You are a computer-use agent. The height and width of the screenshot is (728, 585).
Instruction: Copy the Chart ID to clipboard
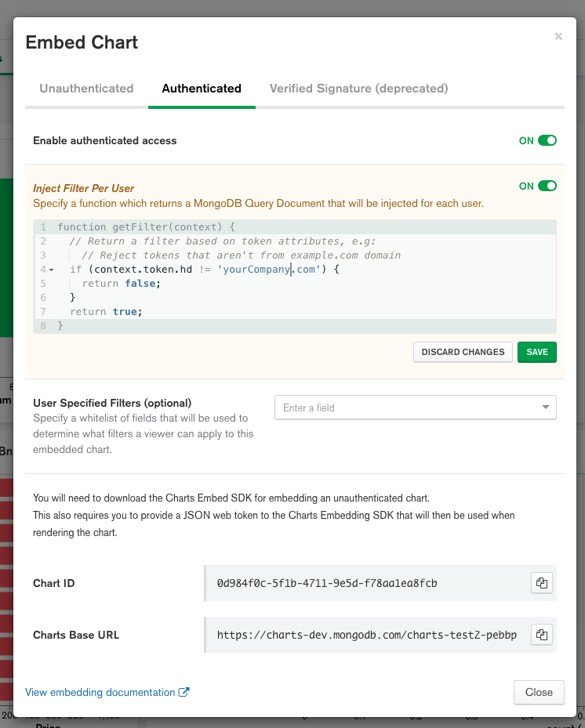point(541,583)
